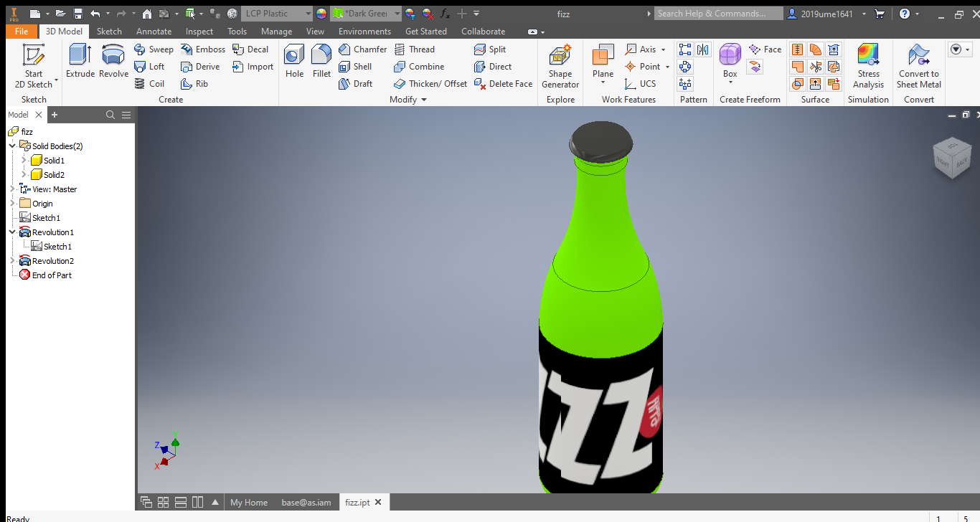Collapse the Solid Bodies(2) node
The width and height of the screenshot is (980, 522).
pyautogui.click(x=12, y=146)
